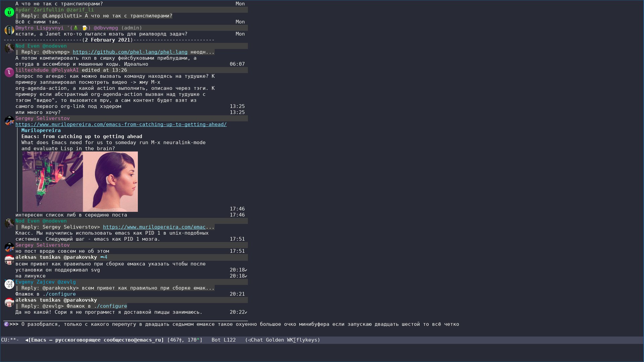The width and height of the screenshot is (644, 362).
Task: Click the 'Bot' position indicator in the mode line
Action: [216, 340]
